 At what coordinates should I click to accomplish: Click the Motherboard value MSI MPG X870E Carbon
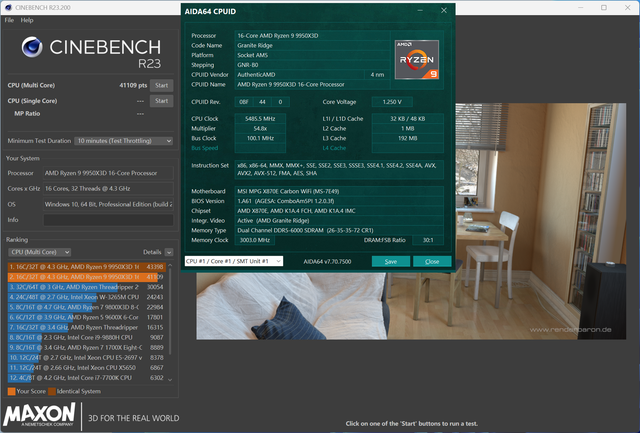[x=339, y=191]
